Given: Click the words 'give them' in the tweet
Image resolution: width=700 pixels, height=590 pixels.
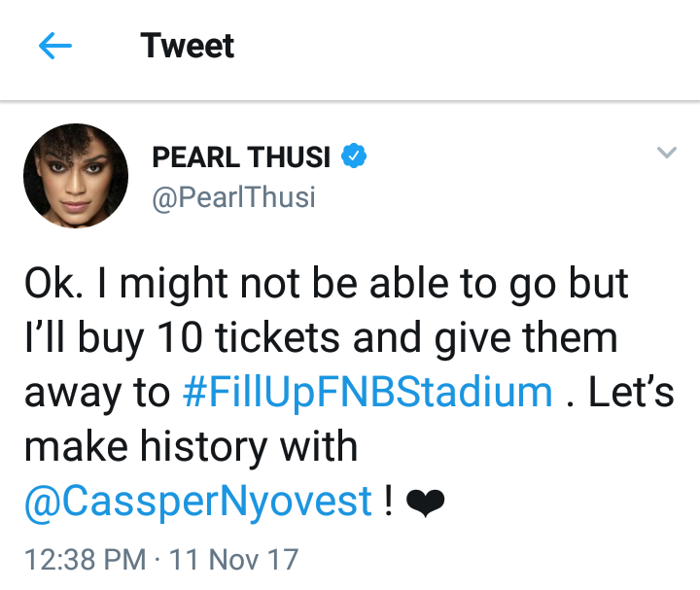Looking at the screenshot, I should pos(526,338).
